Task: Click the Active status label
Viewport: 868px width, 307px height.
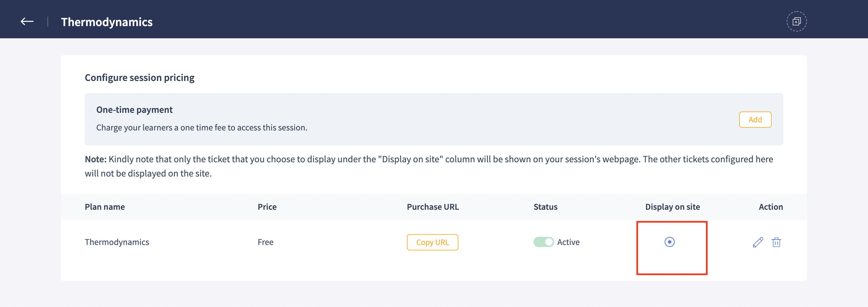Action: 568,242
